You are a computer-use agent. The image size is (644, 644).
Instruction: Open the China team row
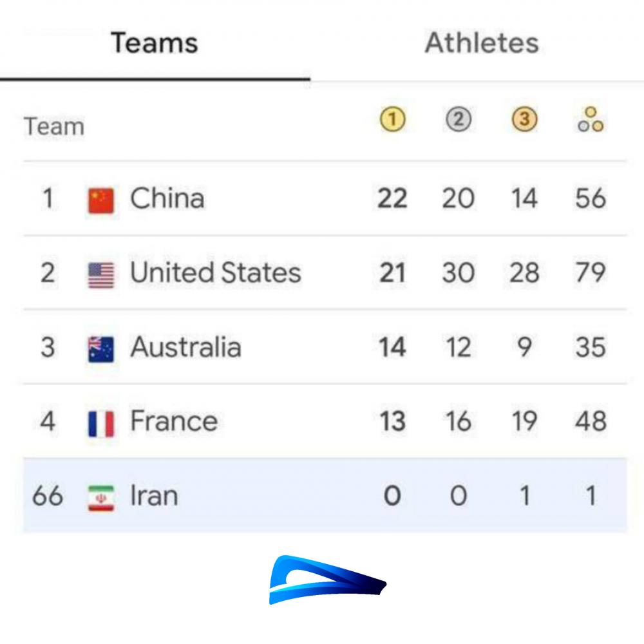[x=325, y=198]
